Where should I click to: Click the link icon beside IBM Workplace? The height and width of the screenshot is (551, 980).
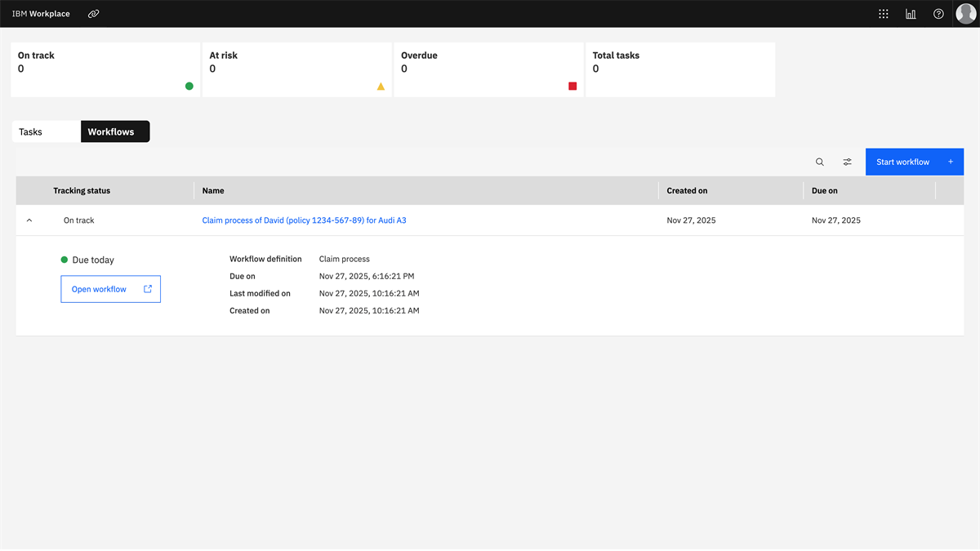pyautogui.click(x=94, y=14)
